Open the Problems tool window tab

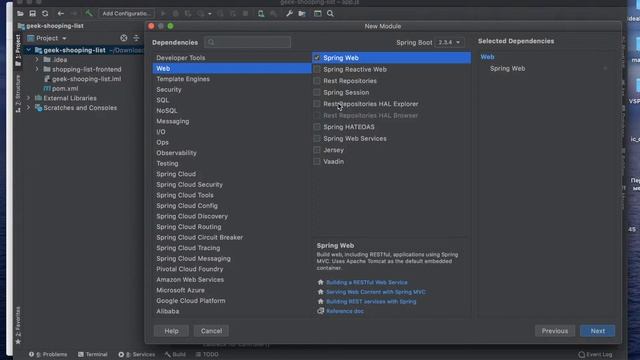[x=48, y=354]
